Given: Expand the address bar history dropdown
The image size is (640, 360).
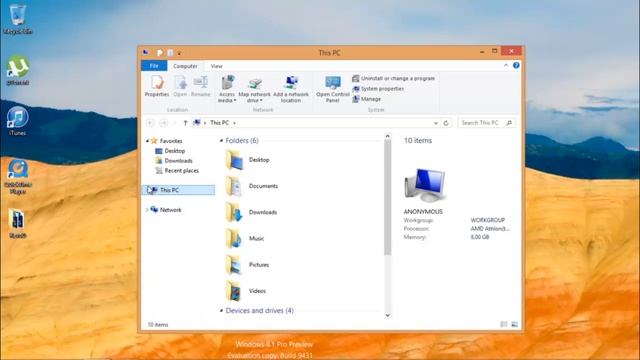Looking at the screenshot, I should tap(436, 123).
